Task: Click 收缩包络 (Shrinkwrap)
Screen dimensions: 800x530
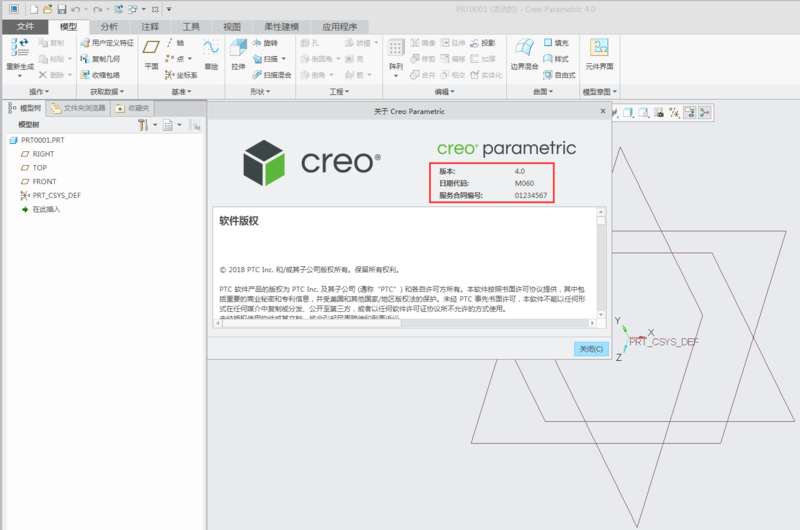Action: [100, 75]
